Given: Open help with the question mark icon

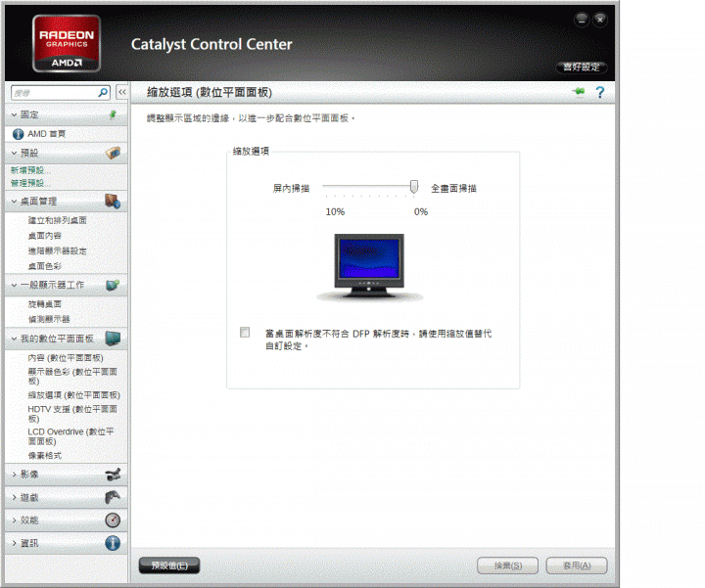Looking at the screenshot, I should [600, 93].
